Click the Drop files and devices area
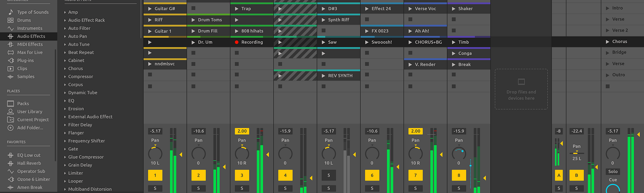Viewport: 644px width, 193px height. 521,89
